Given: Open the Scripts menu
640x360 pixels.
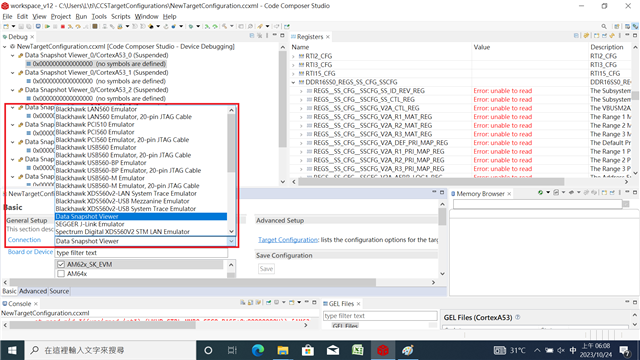Looking at the screenshot, I should tap(120, 16).
